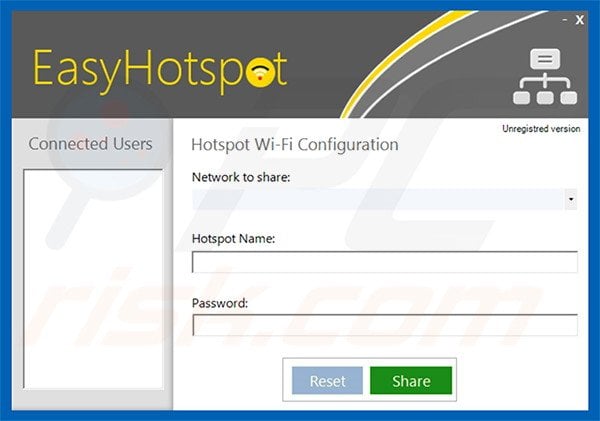This screenshot has height=421, width=600.
Task: Focus the Hotspot Name input field
Action: pos(385,262)
